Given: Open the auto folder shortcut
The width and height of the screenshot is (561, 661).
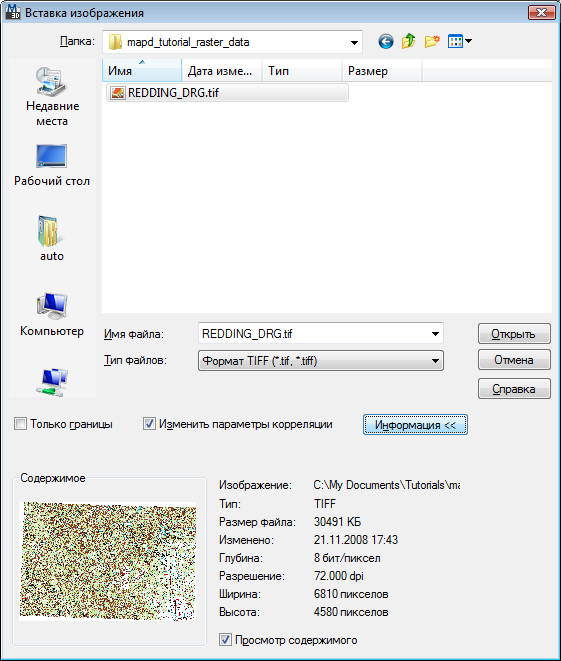Looking at the screenshot, I should tap(51, 239).
